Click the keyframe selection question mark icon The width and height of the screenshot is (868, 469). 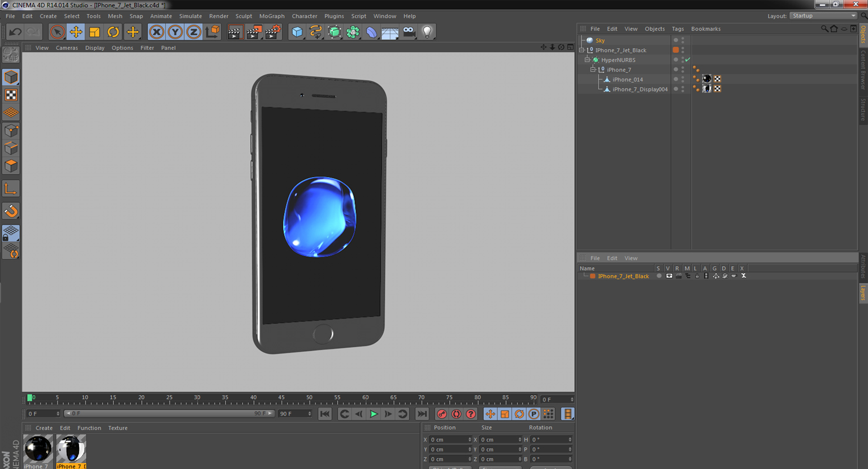[470, 414]
